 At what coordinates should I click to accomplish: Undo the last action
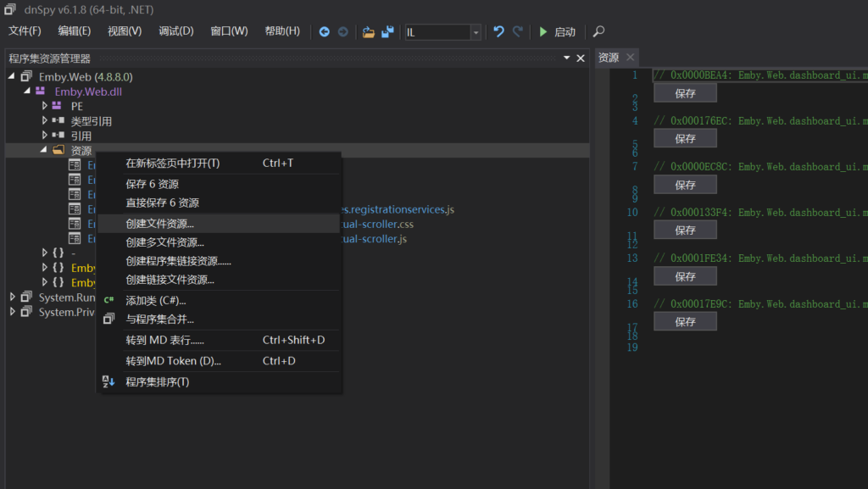point(498,31)
